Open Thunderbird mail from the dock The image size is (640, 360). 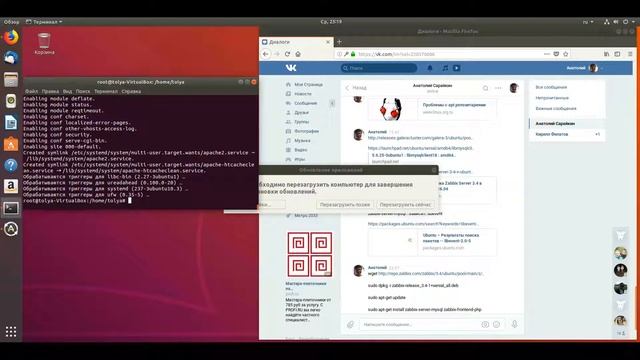pos(11,58)
